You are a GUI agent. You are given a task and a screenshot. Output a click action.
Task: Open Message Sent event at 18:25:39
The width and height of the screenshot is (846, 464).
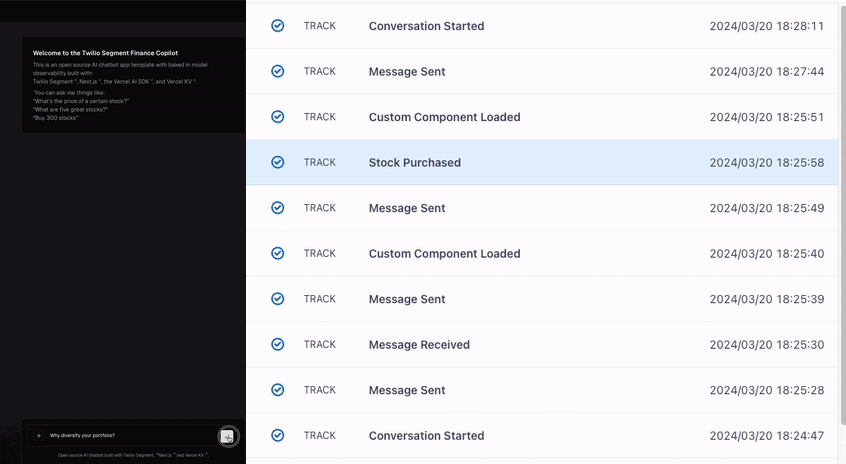407,299
